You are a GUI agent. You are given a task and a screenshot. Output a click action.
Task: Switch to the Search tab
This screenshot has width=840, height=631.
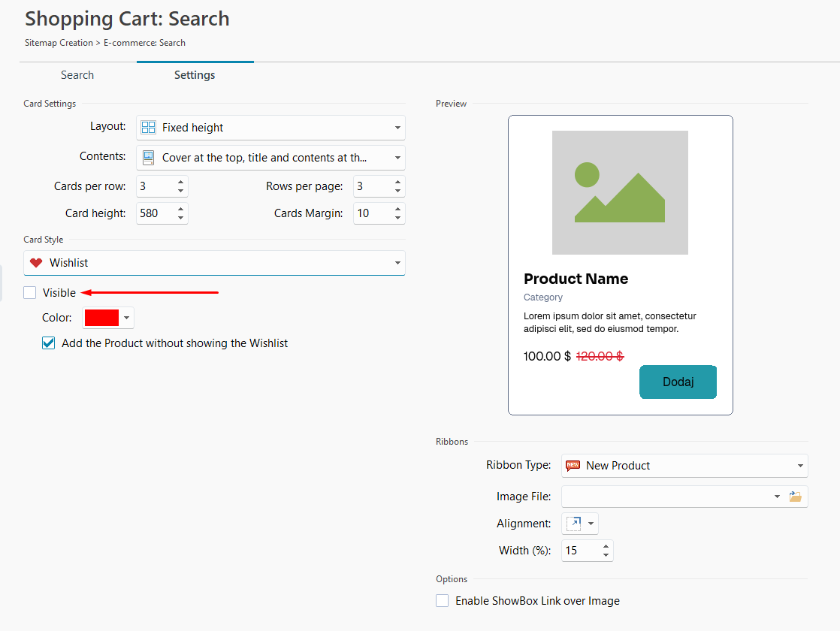[77, 75]
